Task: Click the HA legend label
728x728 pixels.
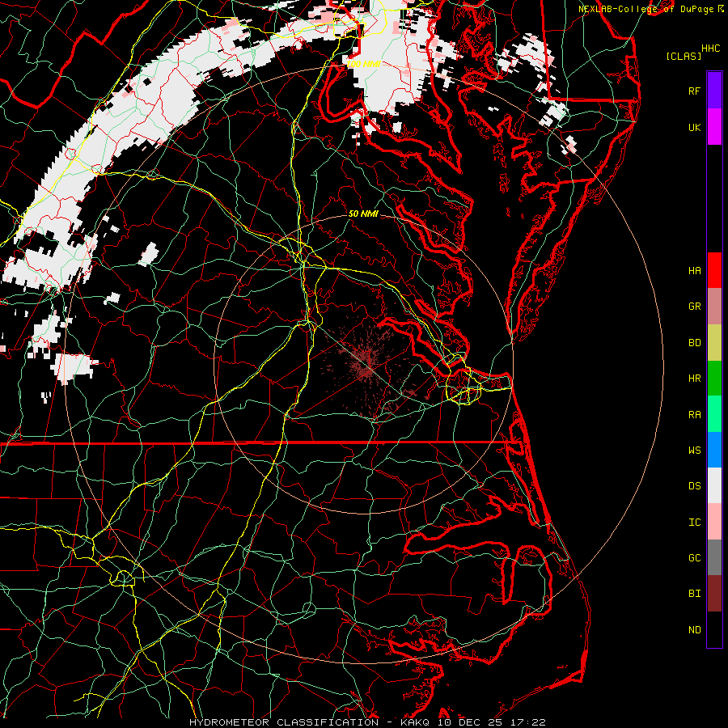Action: tap(695, 271)
